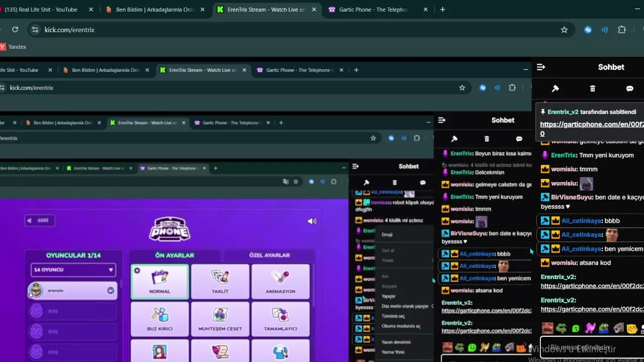The height and width of the screenshot is (362, 644).
Task: Choose the ANİMASYON game mode card
Action: pyautogui.click(x=280, y=282)
